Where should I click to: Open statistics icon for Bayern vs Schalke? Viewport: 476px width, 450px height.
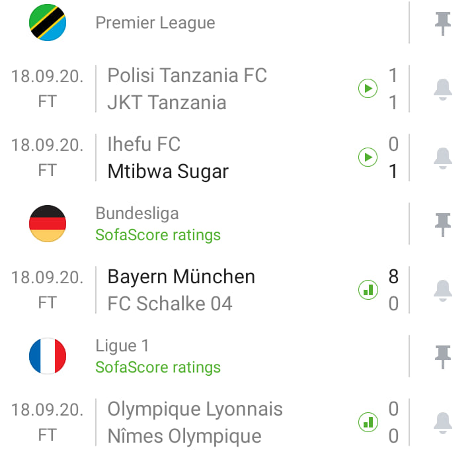[x=368, y=290]
